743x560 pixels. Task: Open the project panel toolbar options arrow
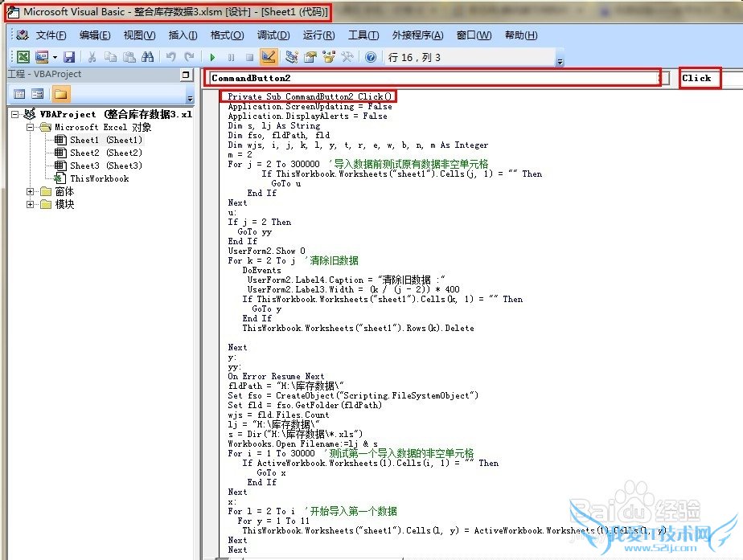tap(190, 98)
